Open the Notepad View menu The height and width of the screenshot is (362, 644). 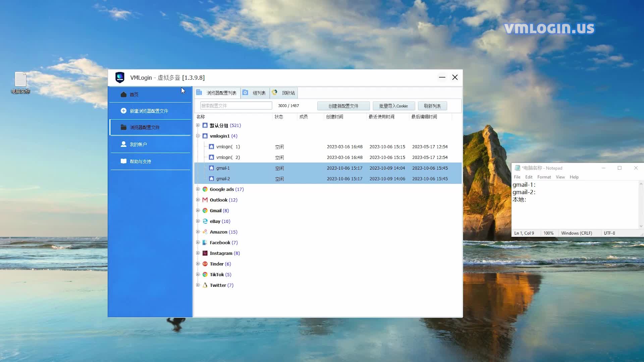point(560,177)
